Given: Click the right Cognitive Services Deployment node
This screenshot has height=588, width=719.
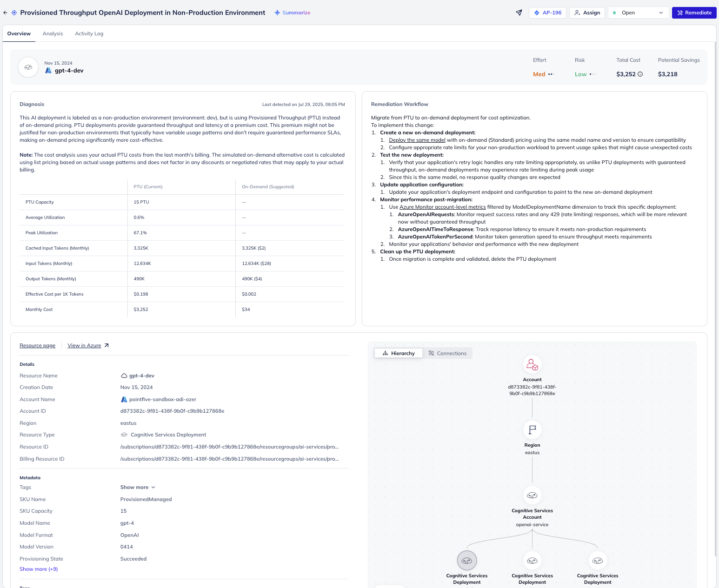Looking at the screenshot, I should click(x=598, y=561).
